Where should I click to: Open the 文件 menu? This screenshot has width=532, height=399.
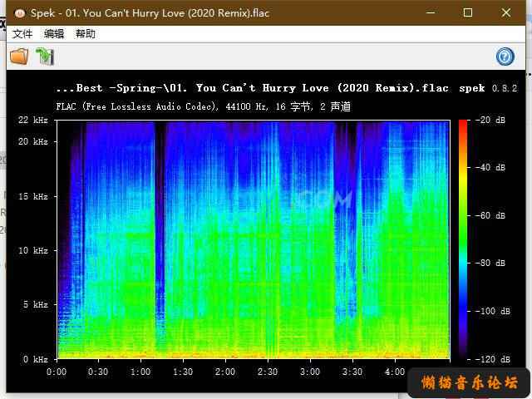[x=22, y=34]
